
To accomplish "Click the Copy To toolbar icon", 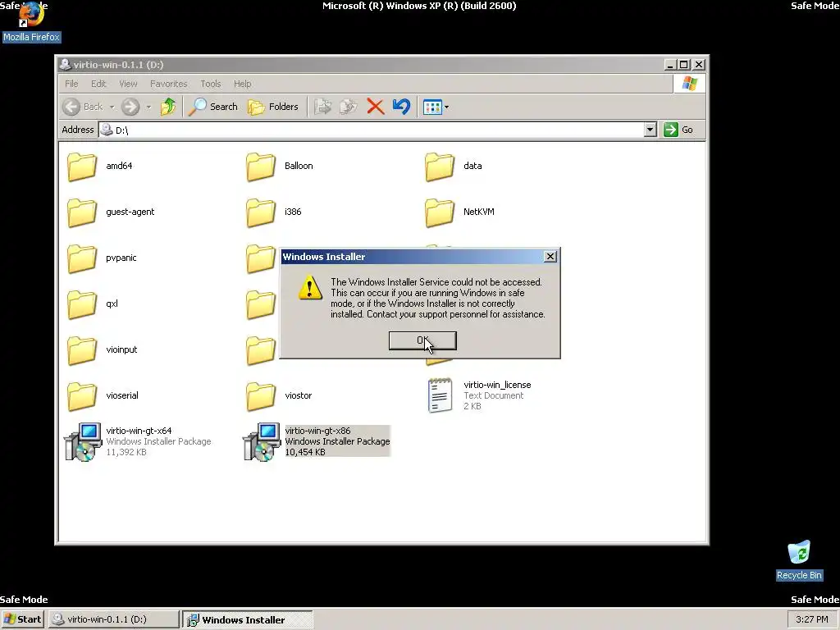I will 348,107.
